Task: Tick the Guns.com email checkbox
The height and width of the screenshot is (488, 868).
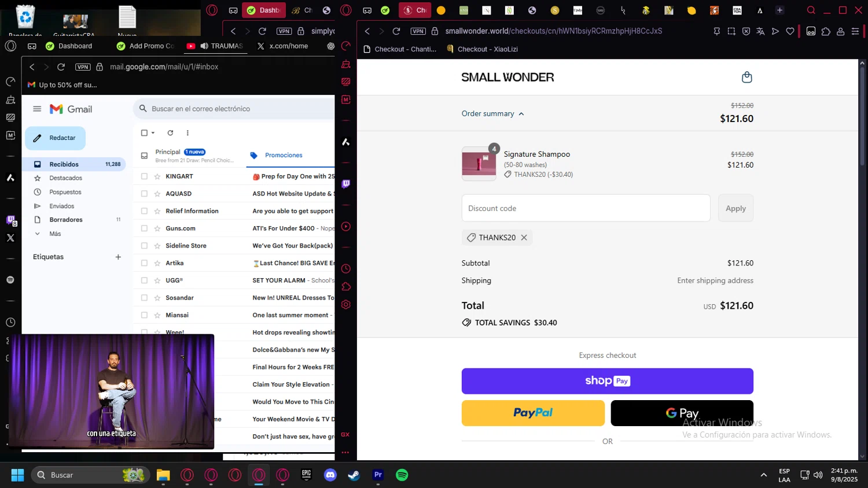Action: [x=144, y=228]
